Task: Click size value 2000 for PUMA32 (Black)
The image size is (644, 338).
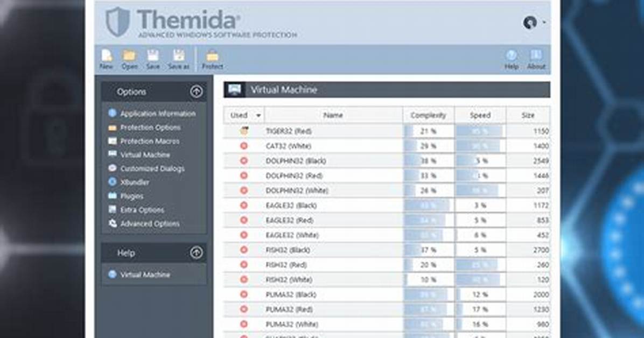Action: click(x=541, y=294)
